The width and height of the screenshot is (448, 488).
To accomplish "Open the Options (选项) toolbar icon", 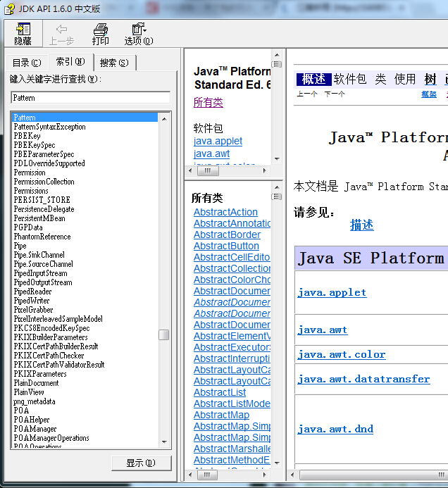I will coord(139,34).
